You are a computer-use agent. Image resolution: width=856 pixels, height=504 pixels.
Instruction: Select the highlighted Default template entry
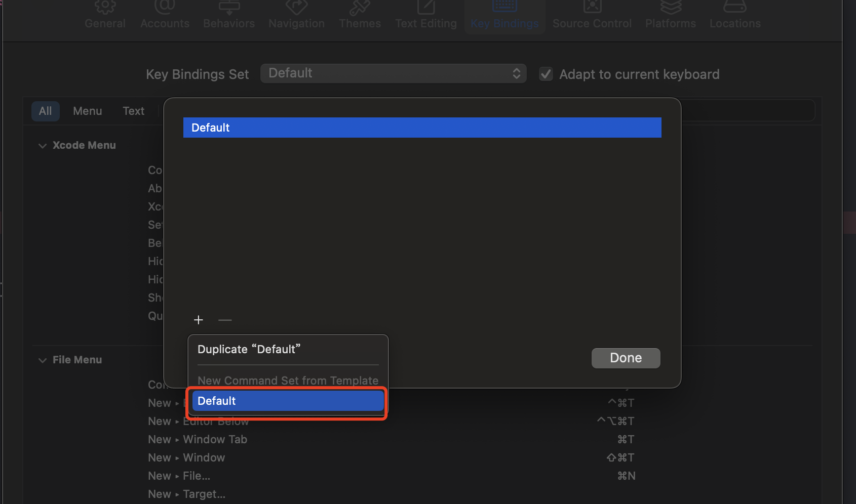pyautogui.click(x=287, y=401)
